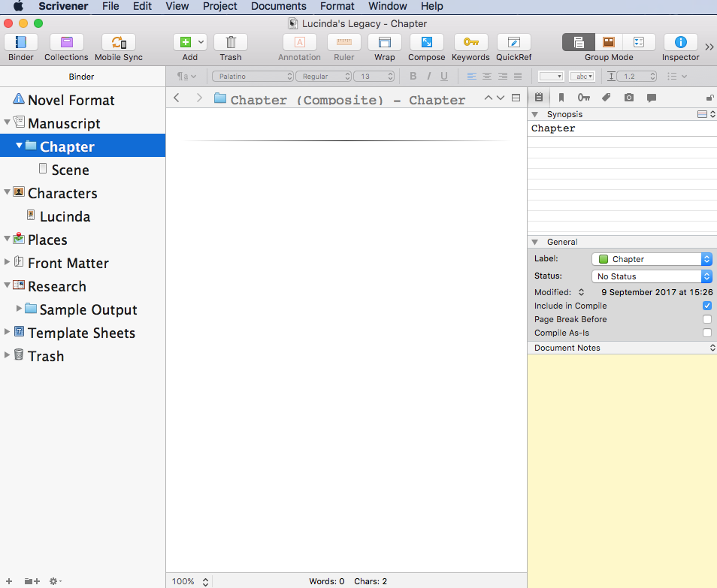Click in the yellow Document Notes area
717x588 pixels.
(622, 471)
